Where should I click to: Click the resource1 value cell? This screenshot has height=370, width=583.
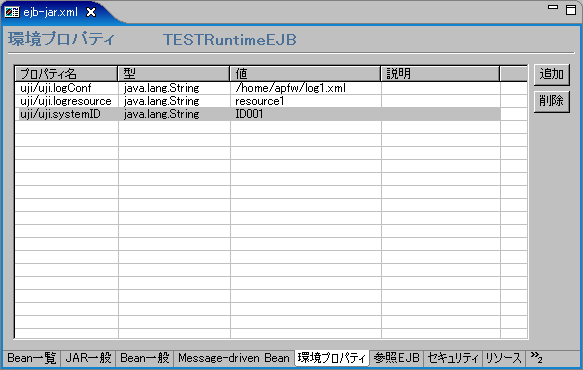point(306,101)
